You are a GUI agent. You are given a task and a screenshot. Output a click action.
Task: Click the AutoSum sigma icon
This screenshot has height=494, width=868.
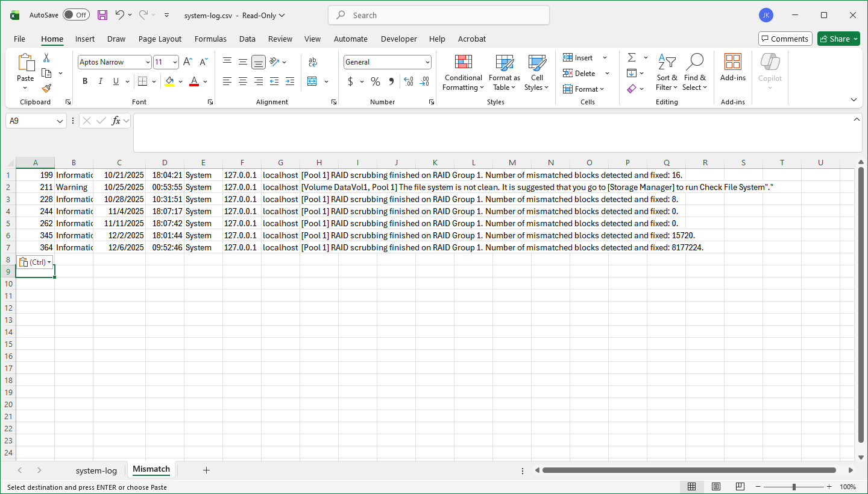(632, 58)
